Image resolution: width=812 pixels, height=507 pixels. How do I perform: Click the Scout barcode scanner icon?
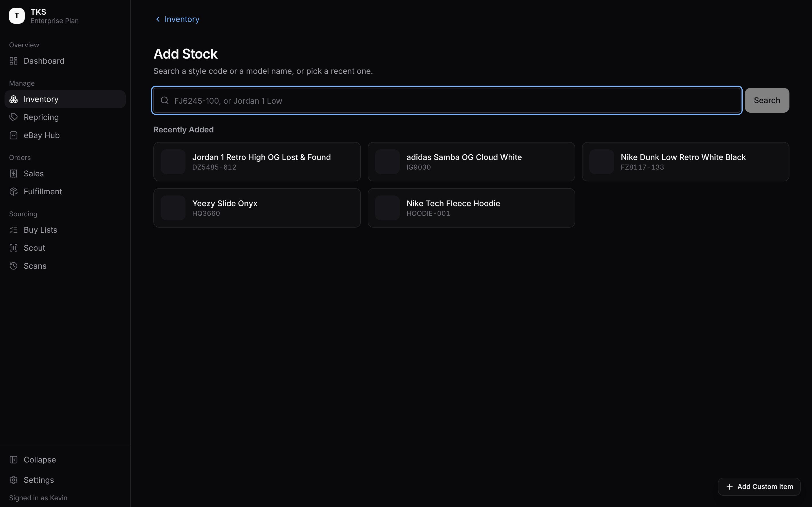[14, 248]
